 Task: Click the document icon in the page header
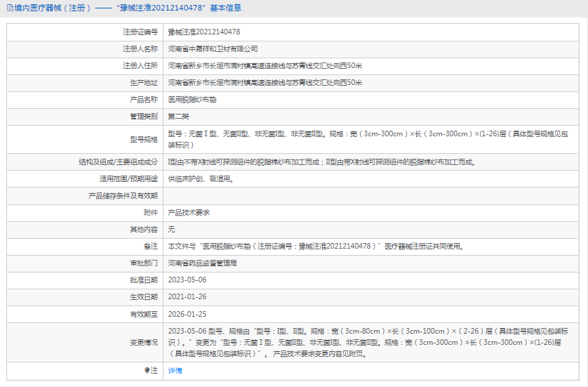(x=10, y=8)
